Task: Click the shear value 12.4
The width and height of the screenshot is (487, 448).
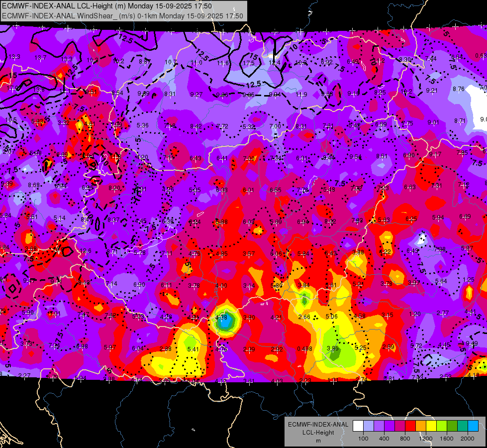Action: coord(275,63)
